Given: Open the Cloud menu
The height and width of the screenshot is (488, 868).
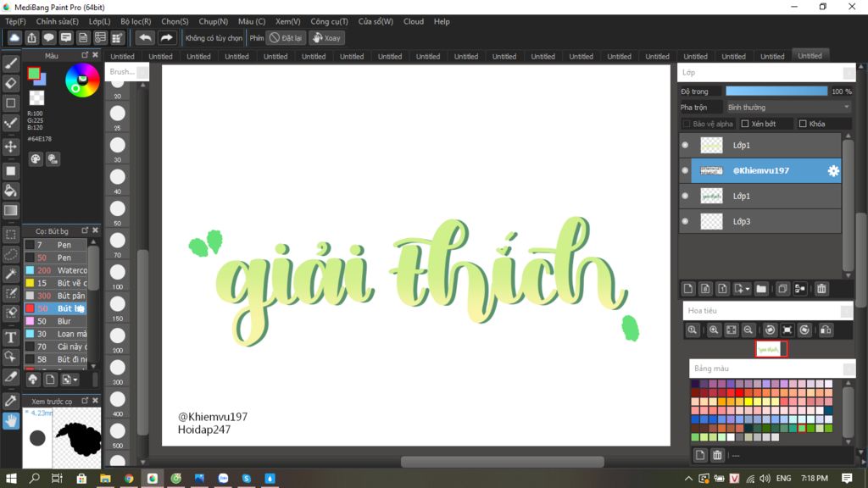Looking at the screenshot, I should [414, 21].
